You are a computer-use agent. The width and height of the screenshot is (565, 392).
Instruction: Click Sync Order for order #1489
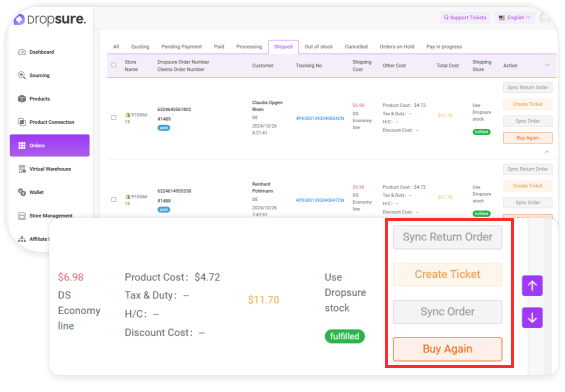point(528,121)
